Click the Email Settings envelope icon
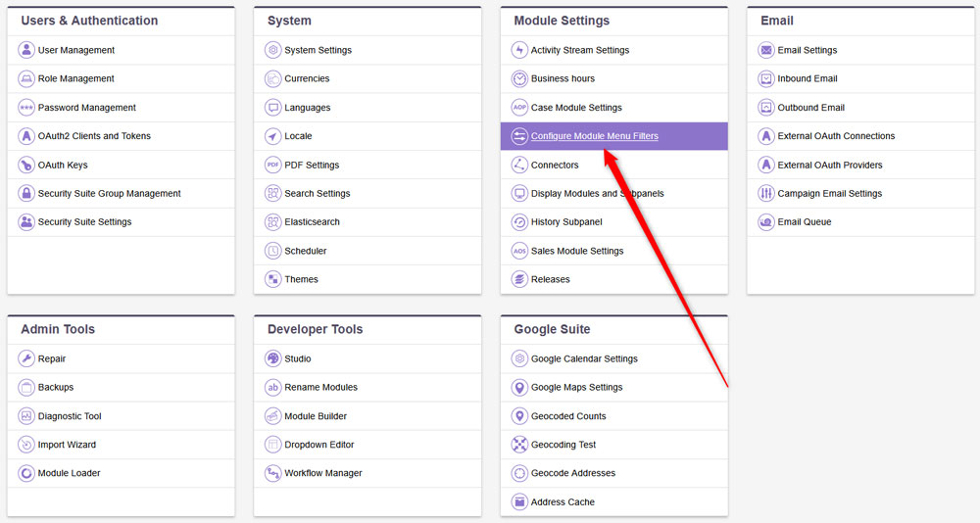 (x=766, y=50)
